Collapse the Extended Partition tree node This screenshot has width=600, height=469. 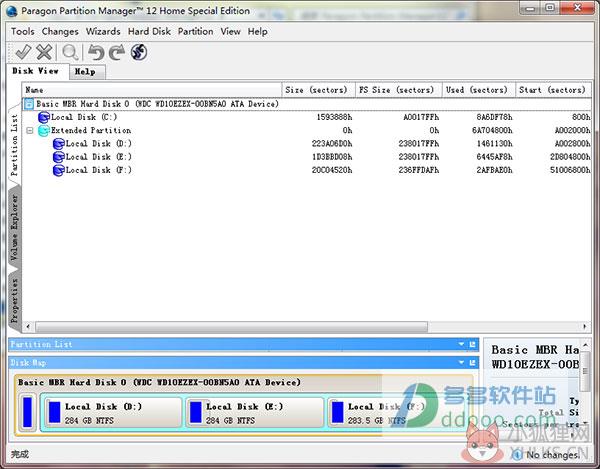pyautogui.click(x=30, y=131)
